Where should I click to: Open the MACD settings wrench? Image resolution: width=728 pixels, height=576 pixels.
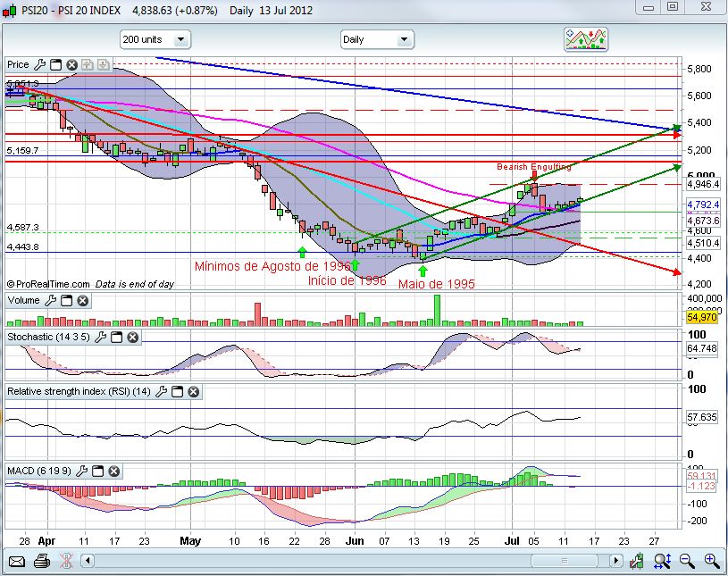[84, 471]
